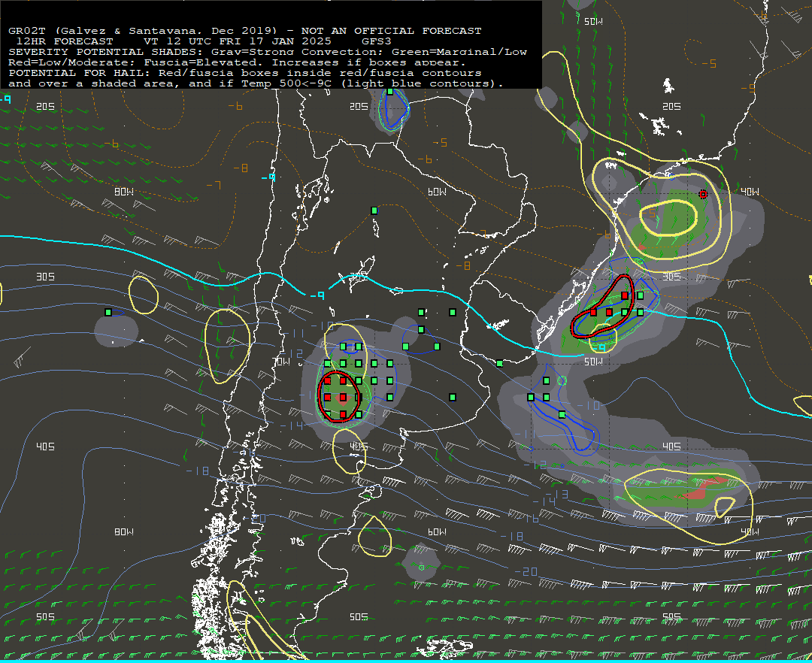Click the "GFS3" model label
Image resolution: width=812 pixels, height=663 pixels.
tap(377, 41)
